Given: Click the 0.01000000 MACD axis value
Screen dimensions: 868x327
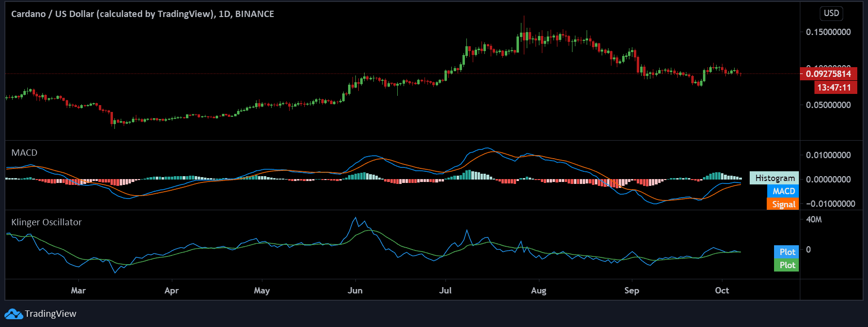Looking at the screenshot, I should (x=829, y=155).
